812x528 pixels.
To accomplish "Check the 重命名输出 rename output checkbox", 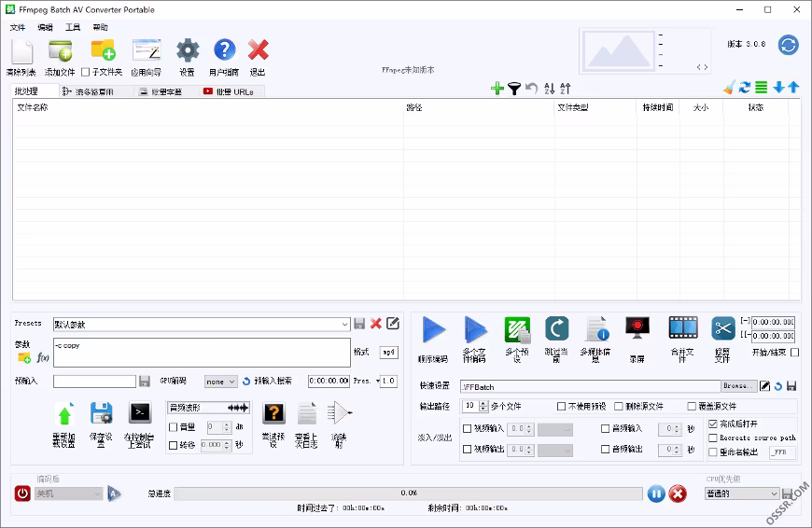I will point(713,452).
